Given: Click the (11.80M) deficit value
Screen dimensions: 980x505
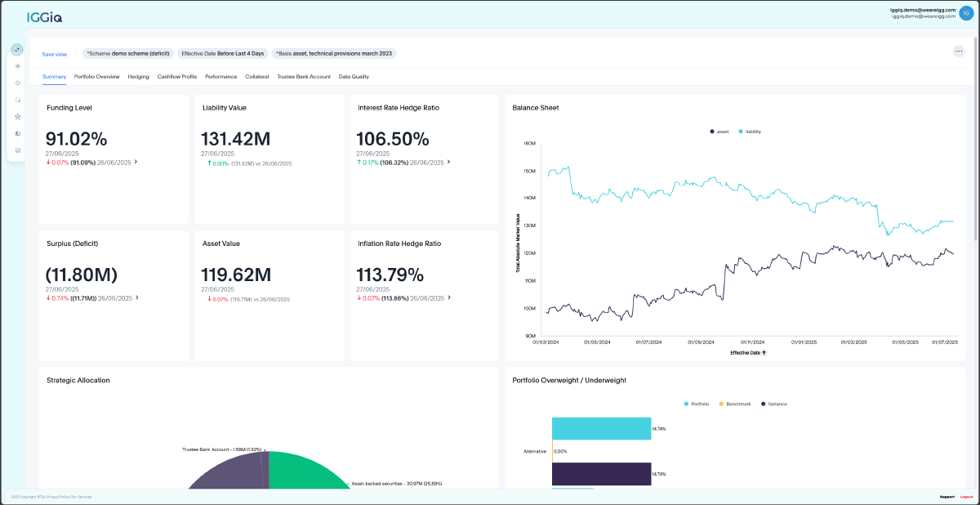Looking at the screenshot, I should (82, 274).
